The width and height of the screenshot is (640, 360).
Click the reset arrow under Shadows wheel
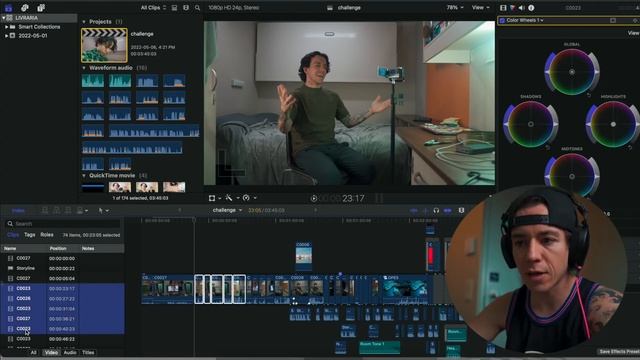click(548, 147)
